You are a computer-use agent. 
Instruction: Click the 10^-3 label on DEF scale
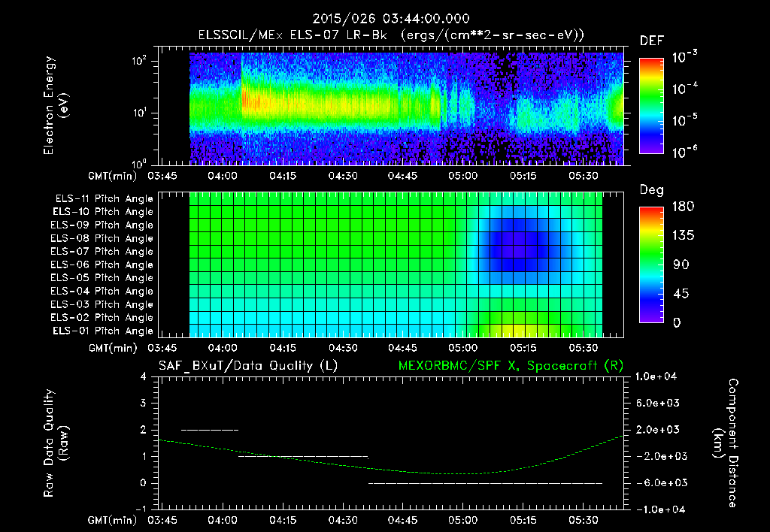(684, 57)
